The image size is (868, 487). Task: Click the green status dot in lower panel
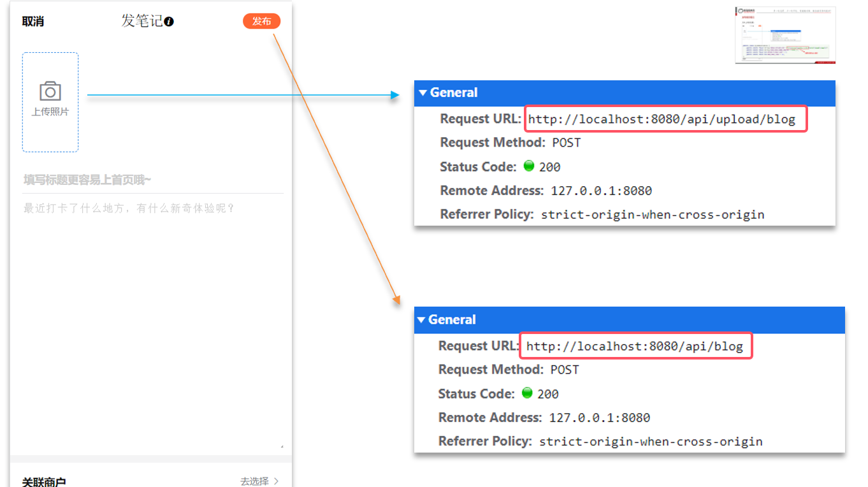526,393
